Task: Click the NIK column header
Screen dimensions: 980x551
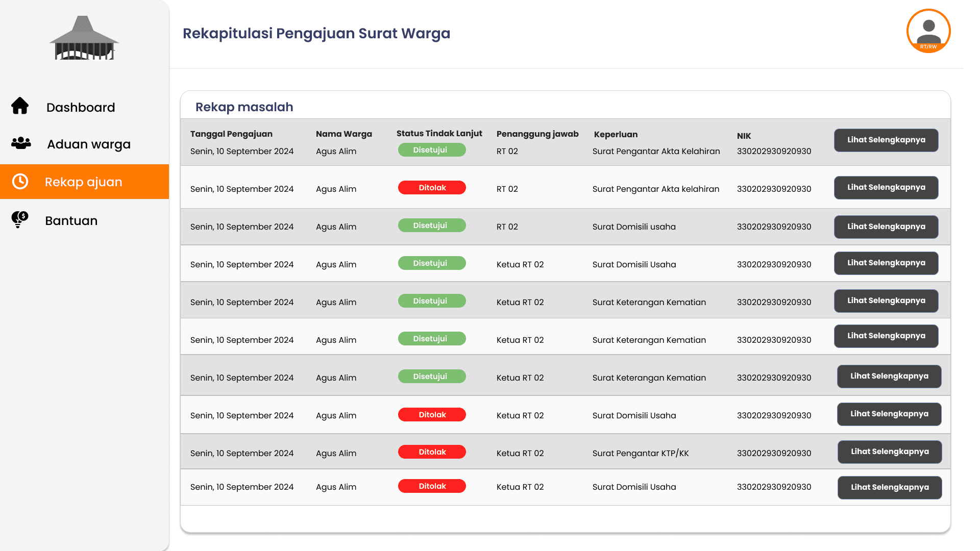Action: coord(744,136)
